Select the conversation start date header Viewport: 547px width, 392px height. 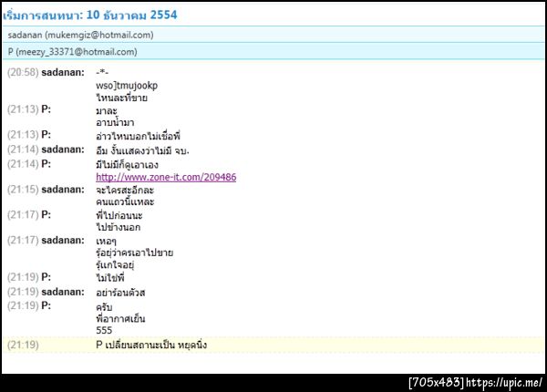click(90, 15)
